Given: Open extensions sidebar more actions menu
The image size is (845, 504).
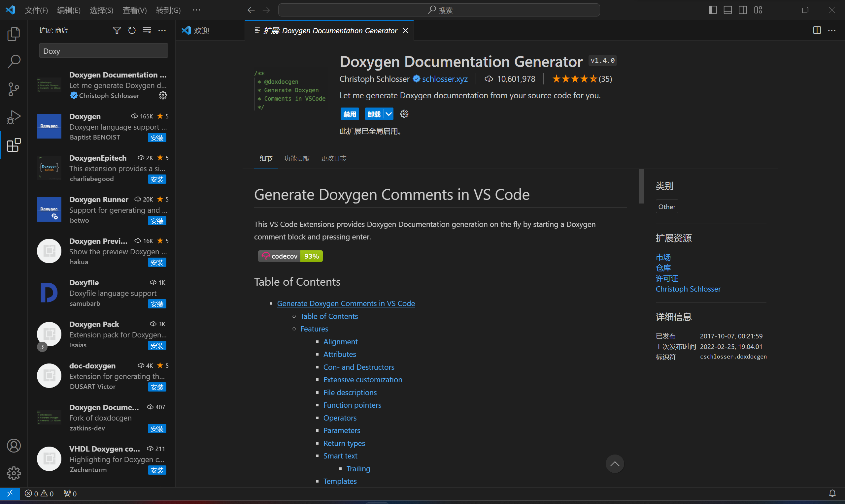Looking at the screenshot, I should (162, 31).
